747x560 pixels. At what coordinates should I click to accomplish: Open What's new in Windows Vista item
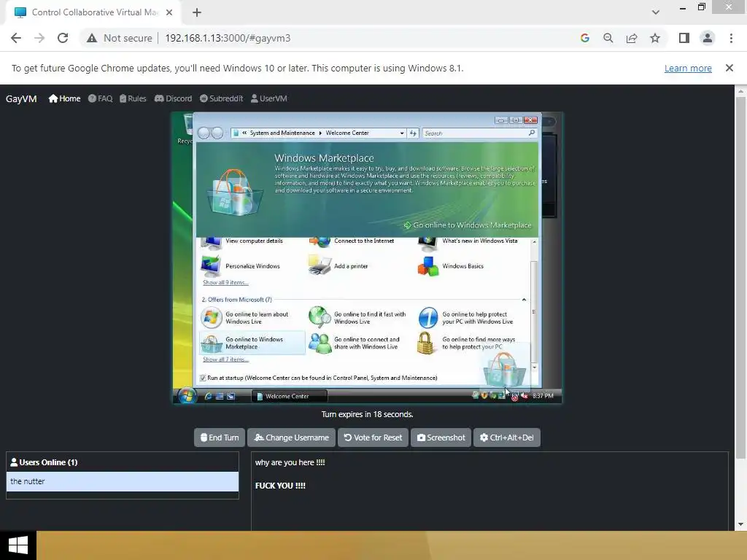point(468,241)
